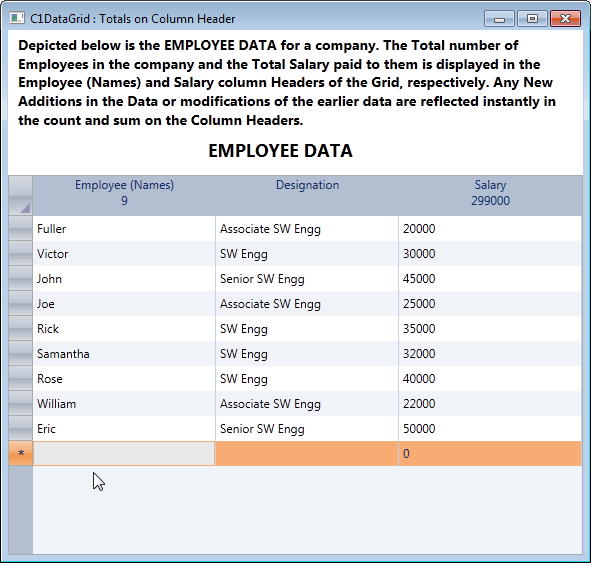Viewport: 591px width, 563px height.
Task: Click the salary cell 35000
Action: point(490,328)
